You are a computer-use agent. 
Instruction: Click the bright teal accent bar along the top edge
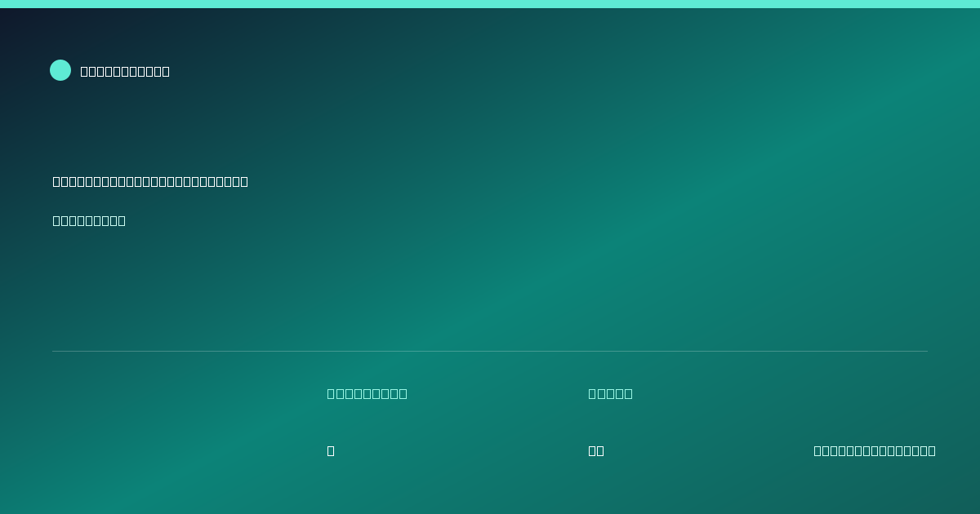click(490, 4)
